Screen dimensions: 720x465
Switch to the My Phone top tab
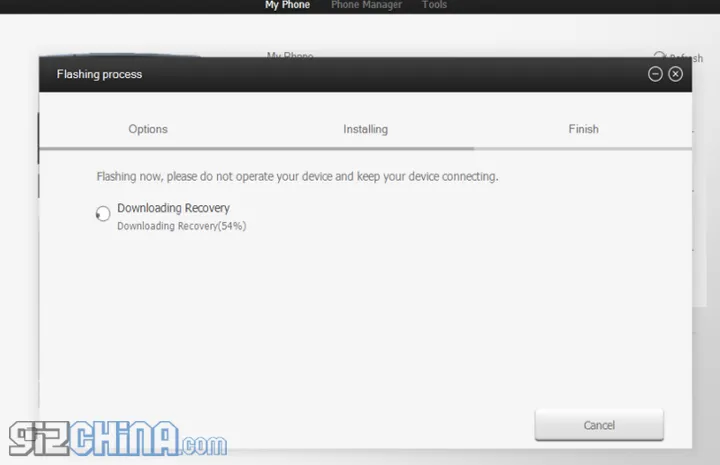pyautogui.click(x=287, y=6)
